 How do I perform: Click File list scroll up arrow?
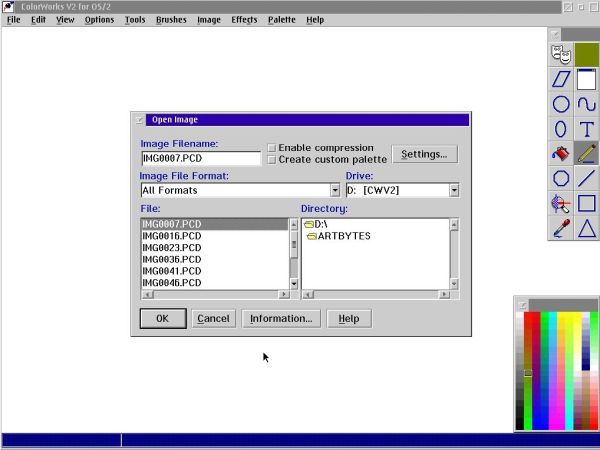pos(294,224)
